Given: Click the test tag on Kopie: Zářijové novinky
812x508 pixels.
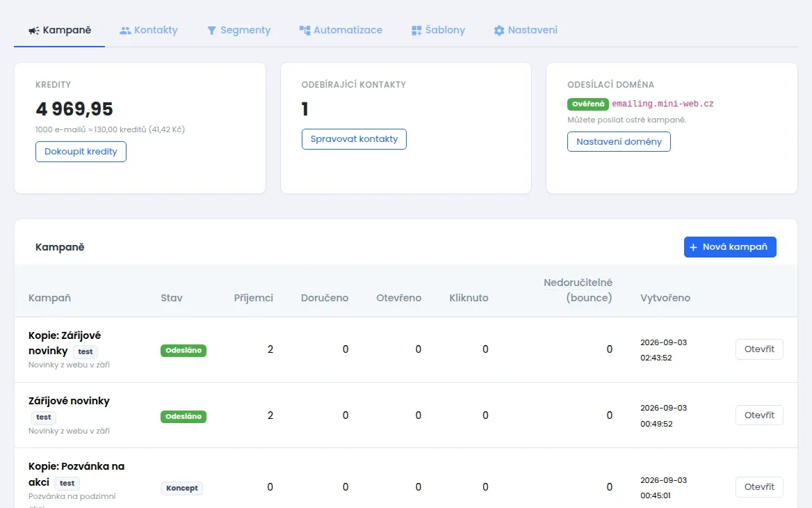Looking at the screenshot, I should [86, 351].
